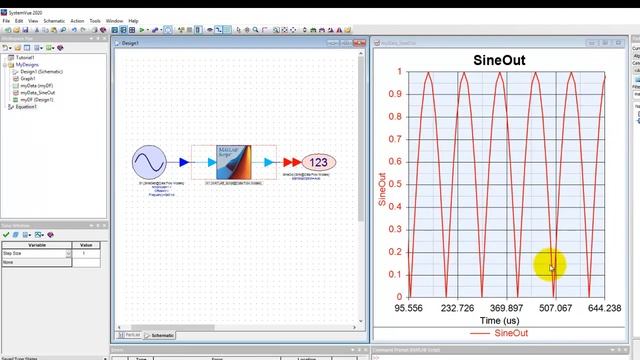Screen dimensions: 640x360
Task: Click the magnifier Find icon in main toolbar
Action: [63, 30]
